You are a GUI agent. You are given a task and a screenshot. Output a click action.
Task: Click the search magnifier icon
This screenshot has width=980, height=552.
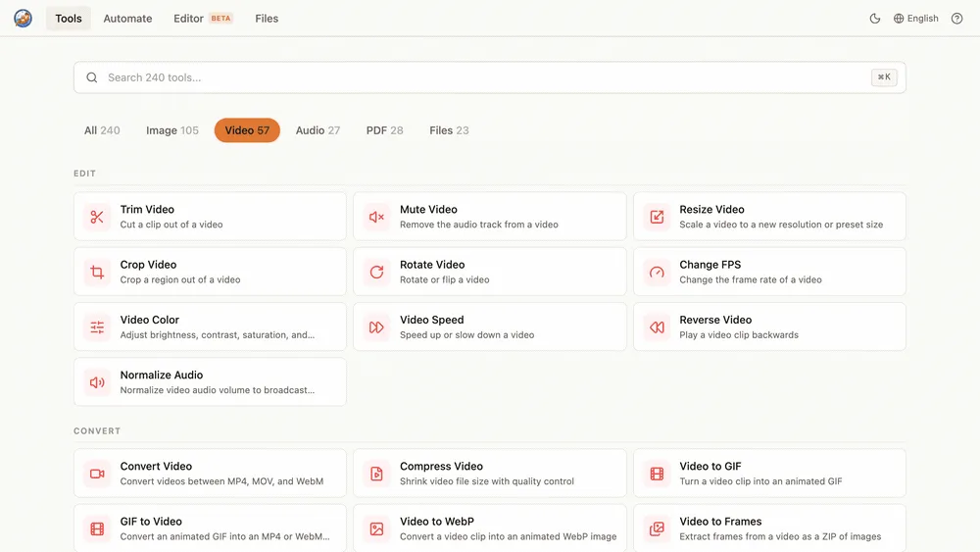coord(92,77)
